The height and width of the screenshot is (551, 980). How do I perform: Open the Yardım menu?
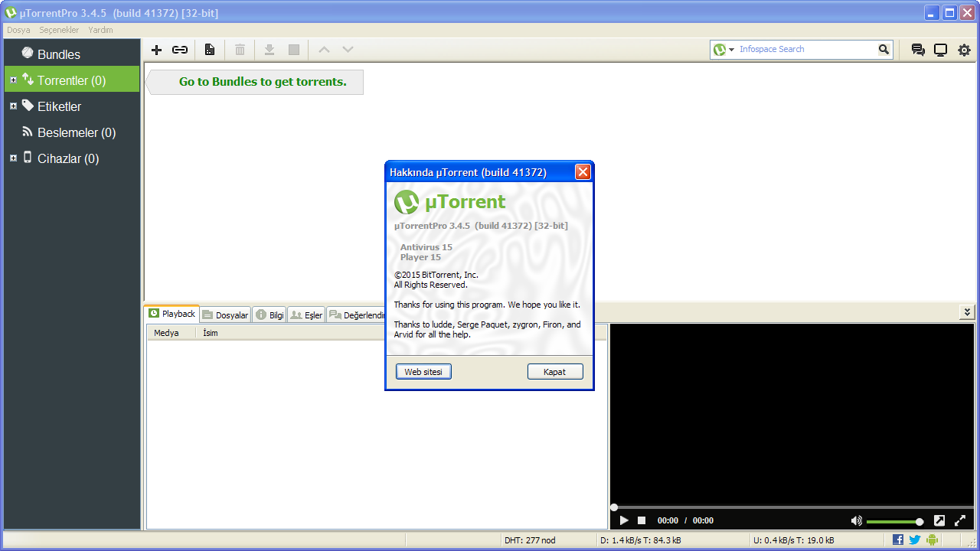[100, 30]
